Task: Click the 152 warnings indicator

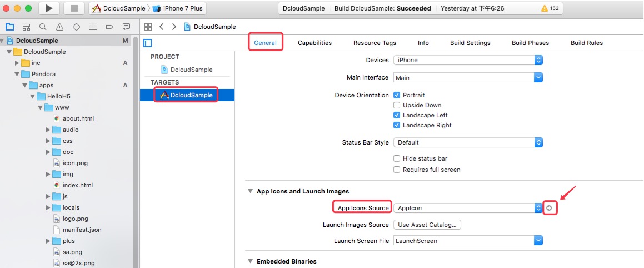Action: point(550,8)
